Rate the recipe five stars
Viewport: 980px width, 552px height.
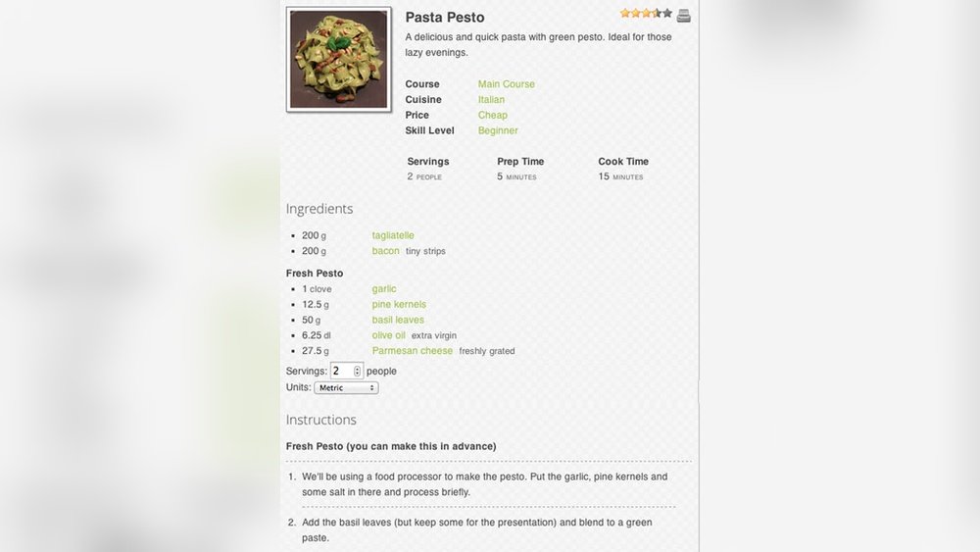pyautogui.click(x=668, y=14)
